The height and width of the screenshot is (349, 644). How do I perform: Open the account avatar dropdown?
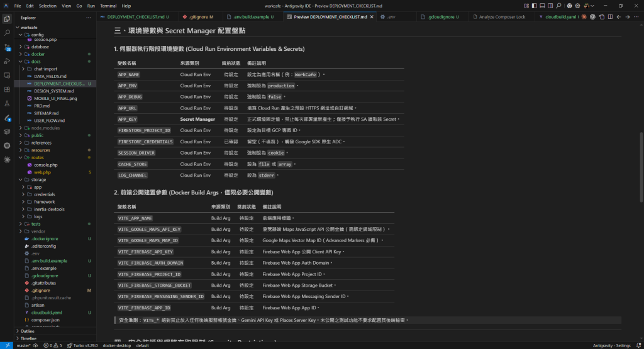[x=589, y=6]
